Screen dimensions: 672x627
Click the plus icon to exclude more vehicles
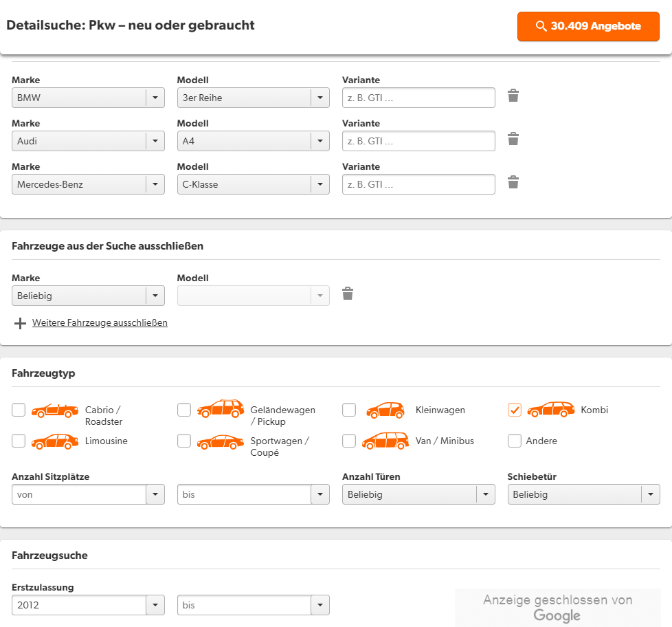click(x=20, y=323)
